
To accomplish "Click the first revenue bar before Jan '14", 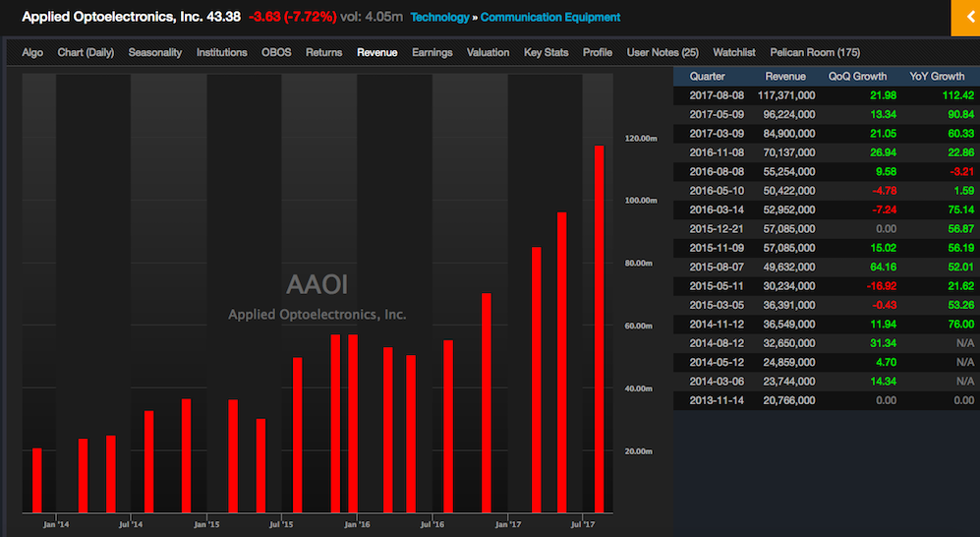I will (37, 481).
